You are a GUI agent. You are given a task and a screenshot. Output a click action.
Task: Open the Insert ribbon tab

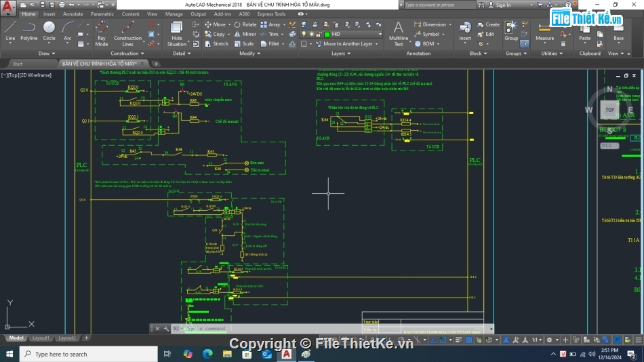[x=49, y=14]
